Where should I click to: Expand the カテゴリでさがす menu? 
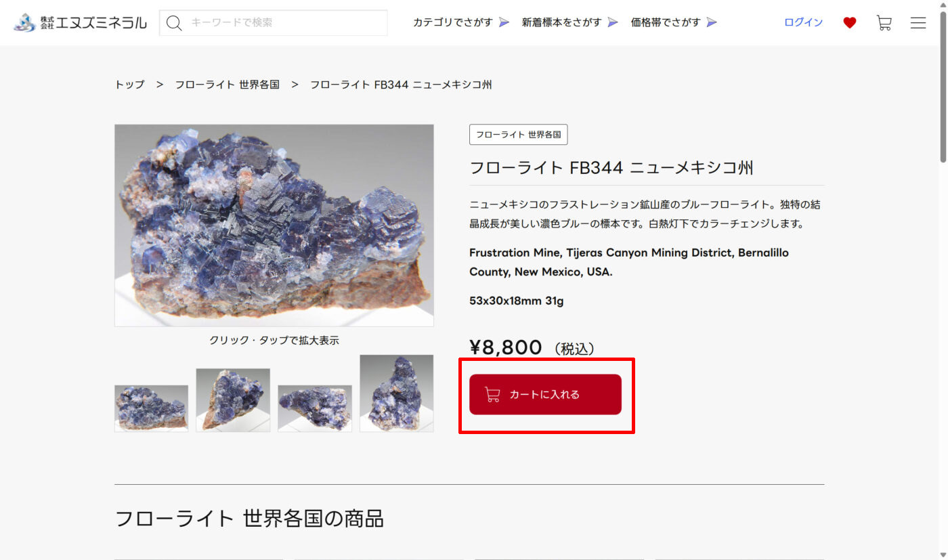(461, 22)
